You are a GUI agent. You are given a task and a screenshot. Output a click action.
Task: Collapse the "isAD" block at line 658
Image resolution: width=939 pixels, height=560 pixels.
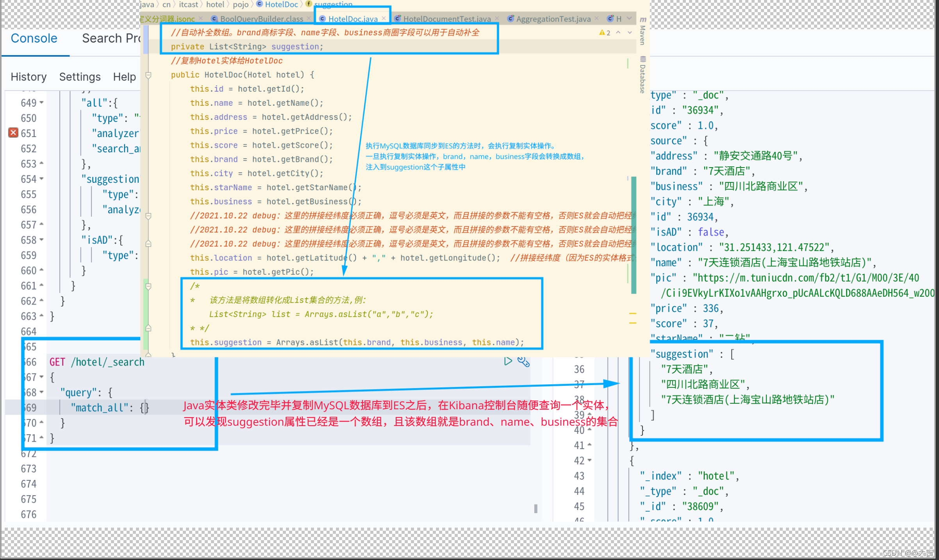(41, 240)
